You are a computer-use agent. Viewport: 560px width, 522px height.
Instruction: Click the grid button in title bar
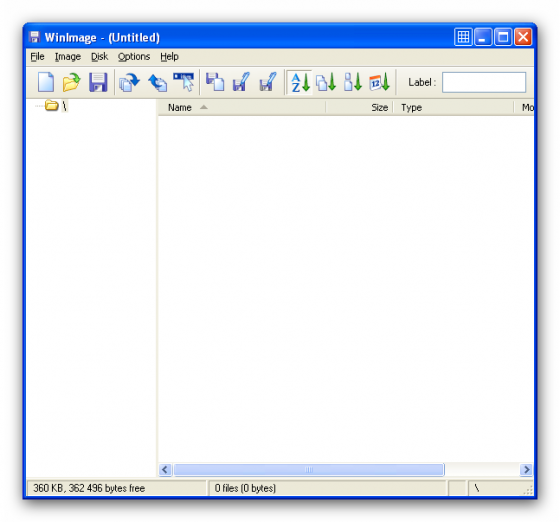tap(463, 36)
